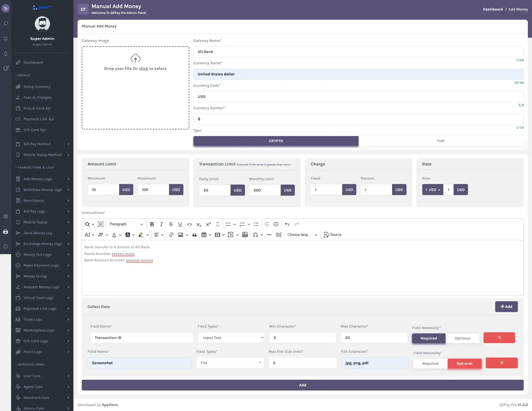Insert block quote in the editor
The width and height of the screenshot is (532, 411).
pos(195,235)
